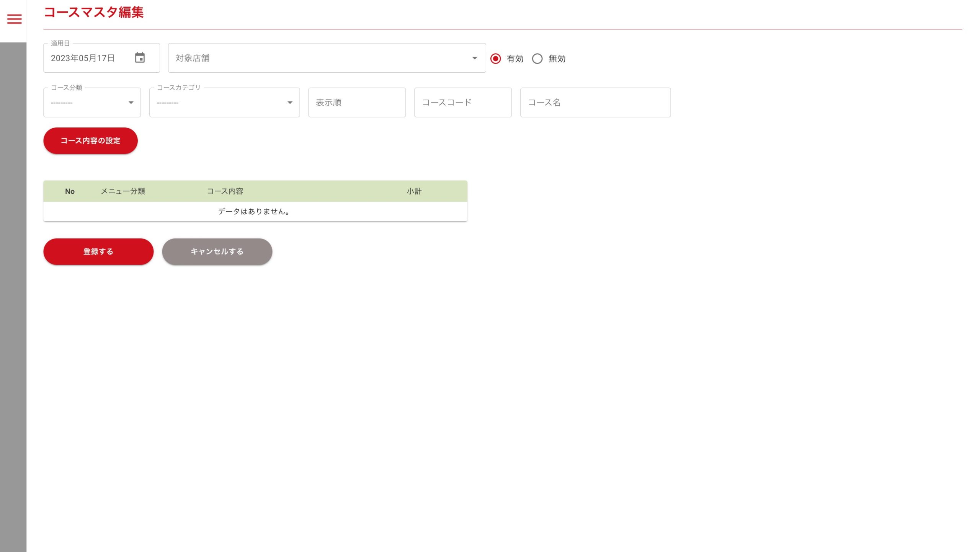The image size is (980, 552).
Task: Click the コースマスタ編集 page title
Action: point(94,12)
